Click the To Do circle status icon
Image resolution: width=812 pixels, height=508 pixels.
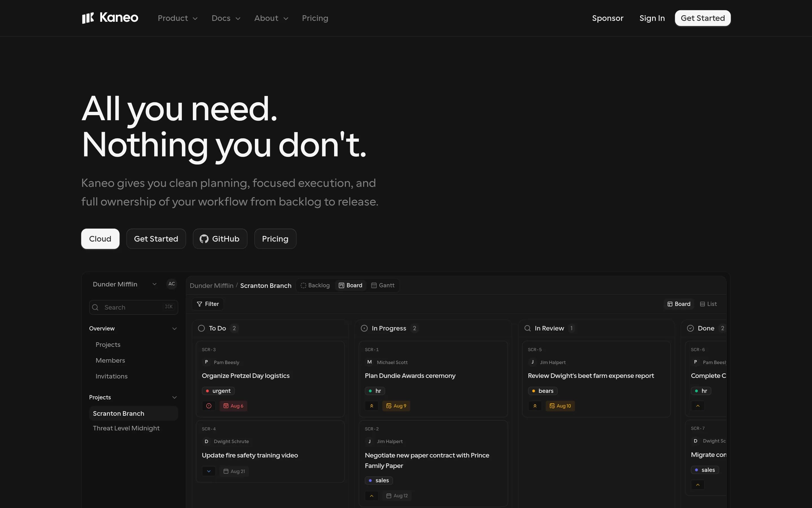click(201, 328)
